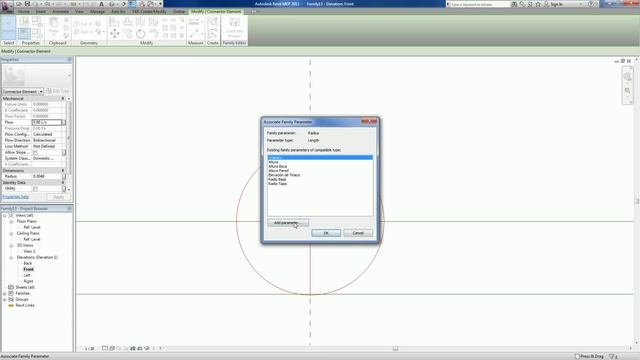Collapse the Views (all) tree node
Viewport: 640px width, 360px height.
coord(5,216)
